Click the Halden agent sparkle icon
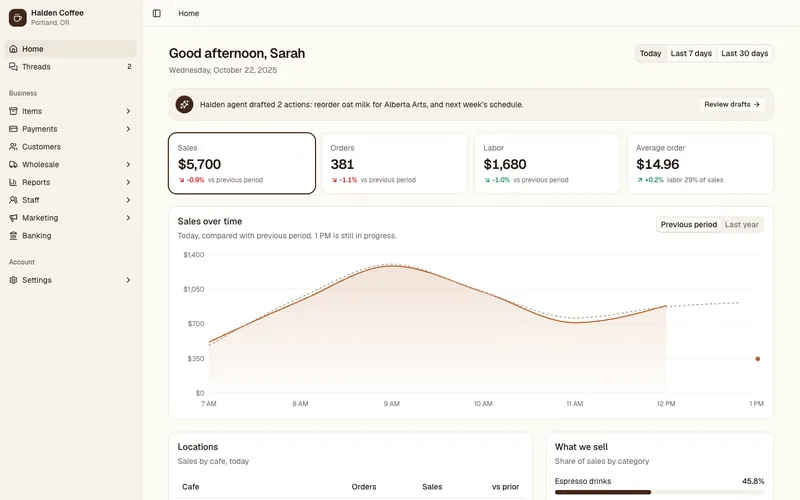Screen dimensions: 800x500 pos(184,105)
